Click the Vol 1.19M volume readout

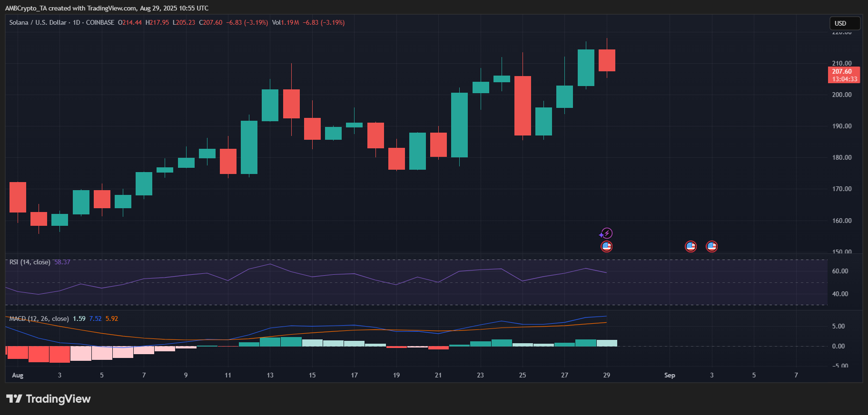pyautogui.click(x=286, y=22)
